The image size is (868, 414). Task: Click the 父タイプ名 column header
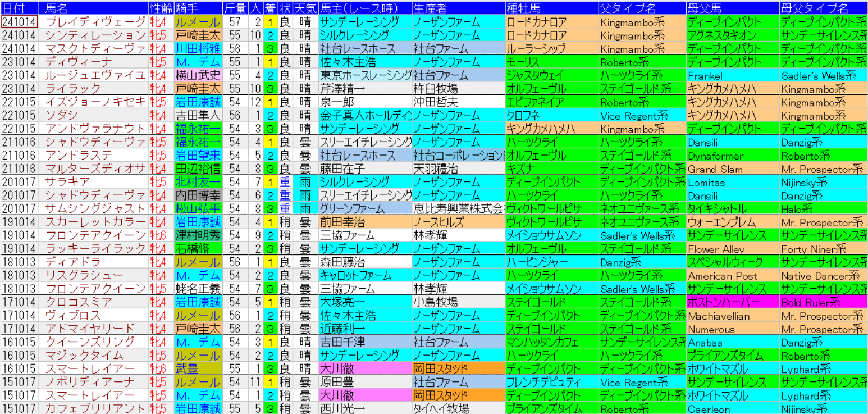click(x=642, y=8)
